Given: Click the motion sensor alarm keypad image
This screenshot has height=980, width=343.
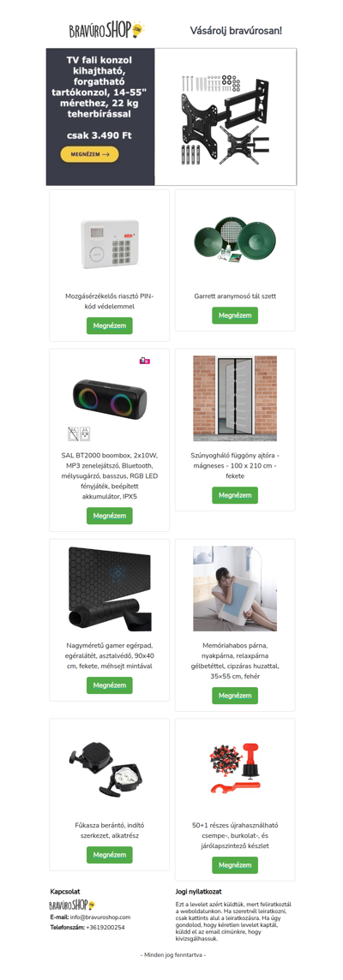Looking at the screenshot, I should [110, 244].
